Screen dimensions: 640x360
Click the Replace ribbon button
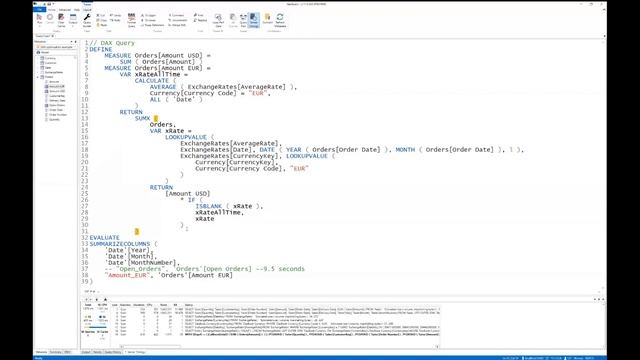pyautogui.click(x=200, y=20)
